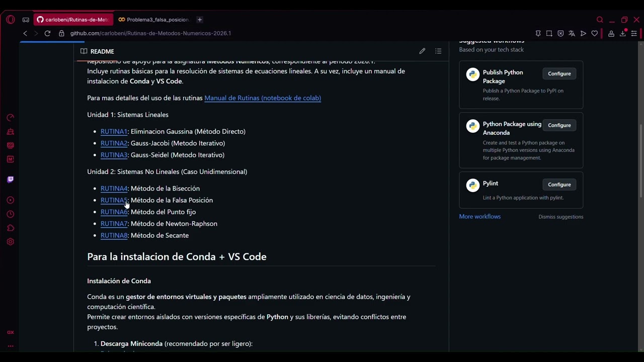Translate page with the translate icon
The image size is (644, 362).
click(572, 34)
